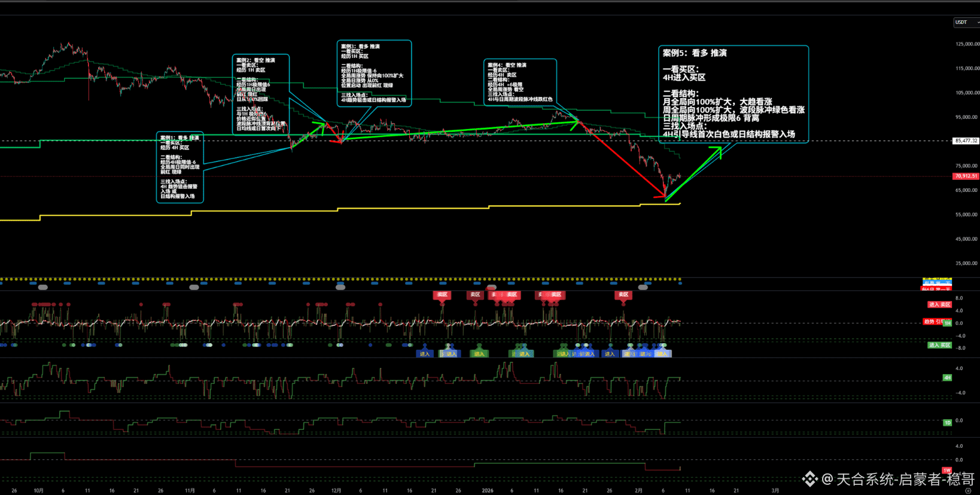Select the 案例3 看多 annotation box
The image size is (980, 495).
coord(374,73)
